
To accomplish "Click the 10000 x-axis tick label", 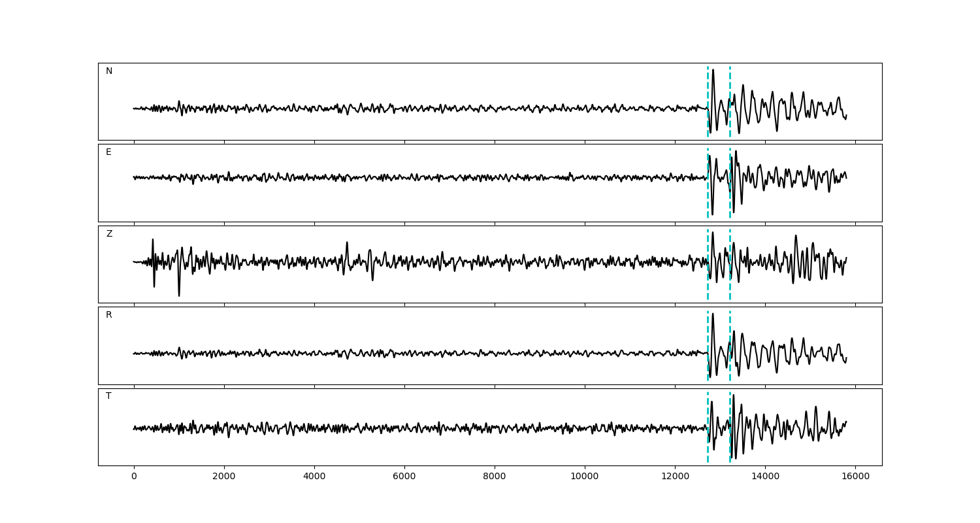I will (x=585, y=477).
